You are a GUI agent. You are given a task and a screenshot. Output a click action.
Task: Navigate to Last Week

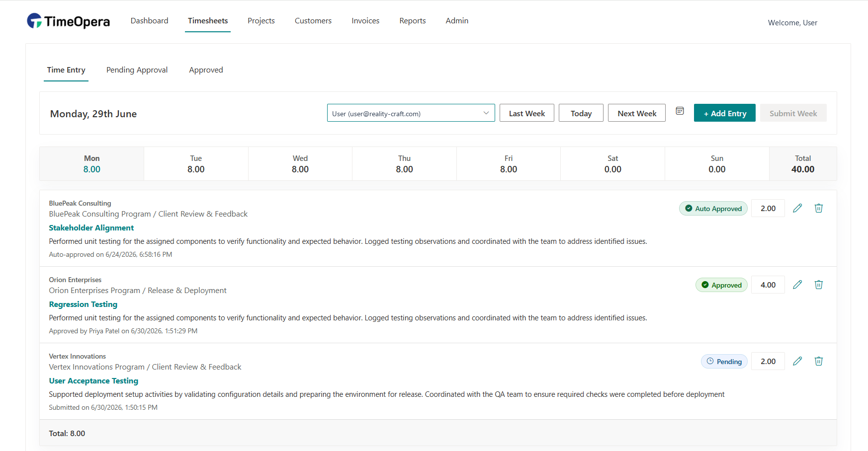tap(526, 113)
